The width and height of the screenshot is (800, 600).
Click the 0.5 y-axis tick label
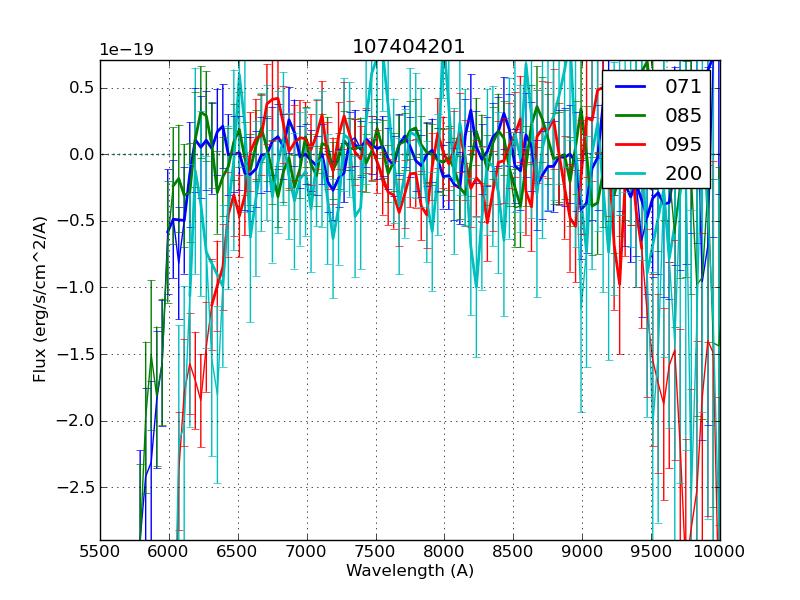(80, 87)
